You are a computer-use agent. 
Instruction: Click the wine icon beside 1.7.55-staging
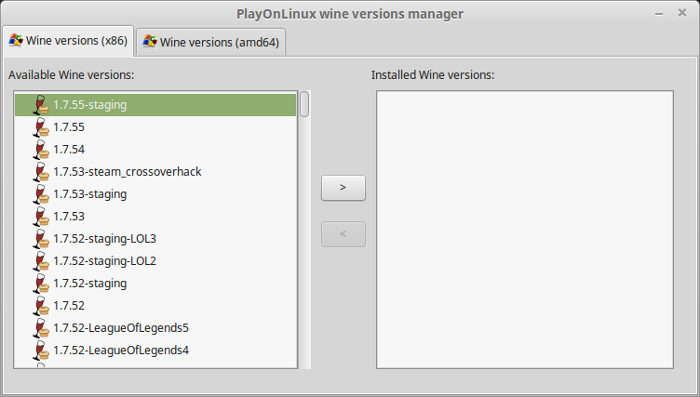[41, 105]
